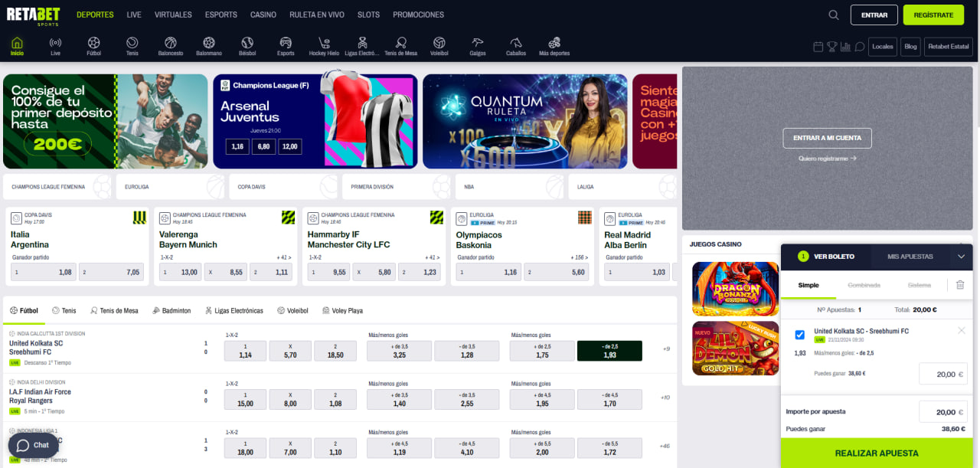Open the Quantum Ruleta banner

pos(524,121)
